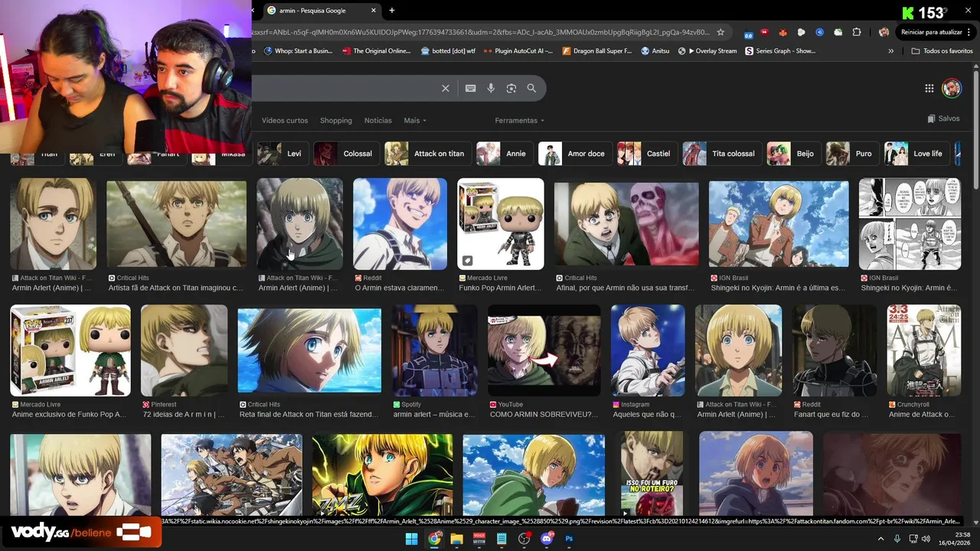Image resolution: width=980 pixels, height=551 pixels.
Task: Open the on-screen keyboard input tool
Action: click(x=471, y=89)
